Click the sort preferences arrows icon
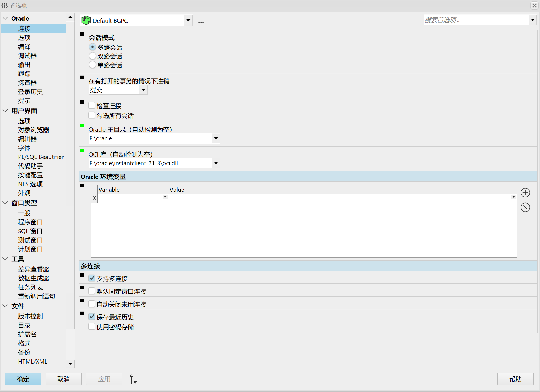 [x=133, y=379]
